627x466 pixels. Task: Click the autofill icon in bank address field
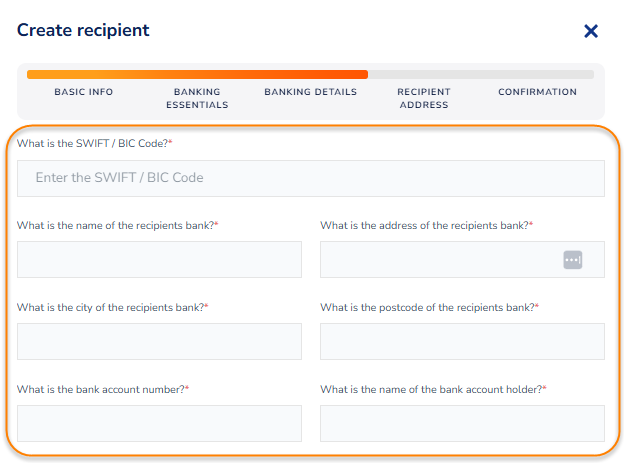point(572,260)
